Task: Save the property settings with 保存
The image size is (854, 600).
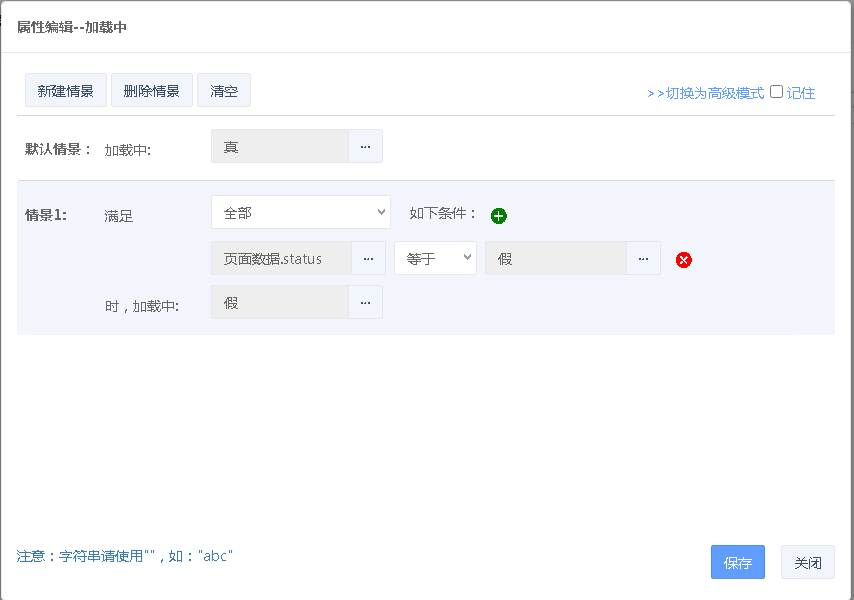Action: pos(738,562)
